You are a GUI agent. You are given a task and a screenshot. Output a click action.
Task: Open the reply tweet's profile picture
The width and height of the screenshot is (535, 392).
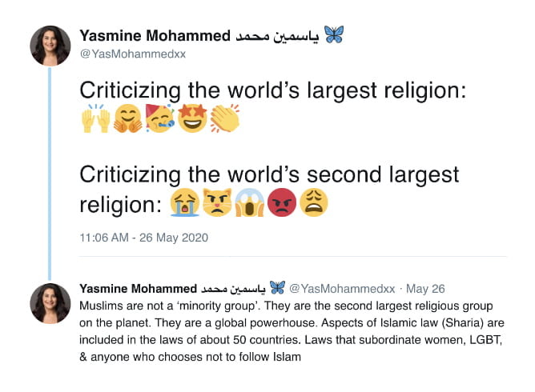coord(50,303)
